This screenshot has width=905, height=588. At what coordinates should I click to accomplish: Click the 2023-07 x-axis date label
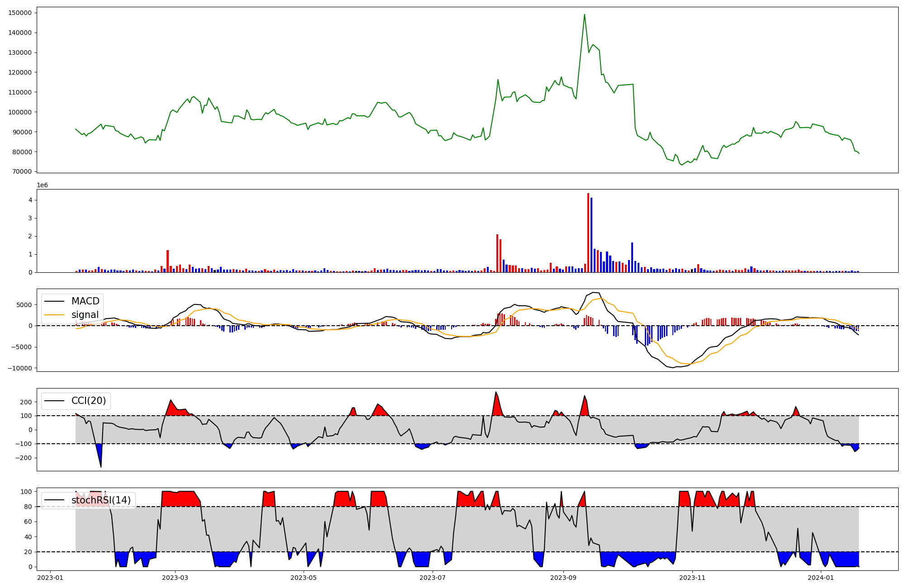click(433, 578)
